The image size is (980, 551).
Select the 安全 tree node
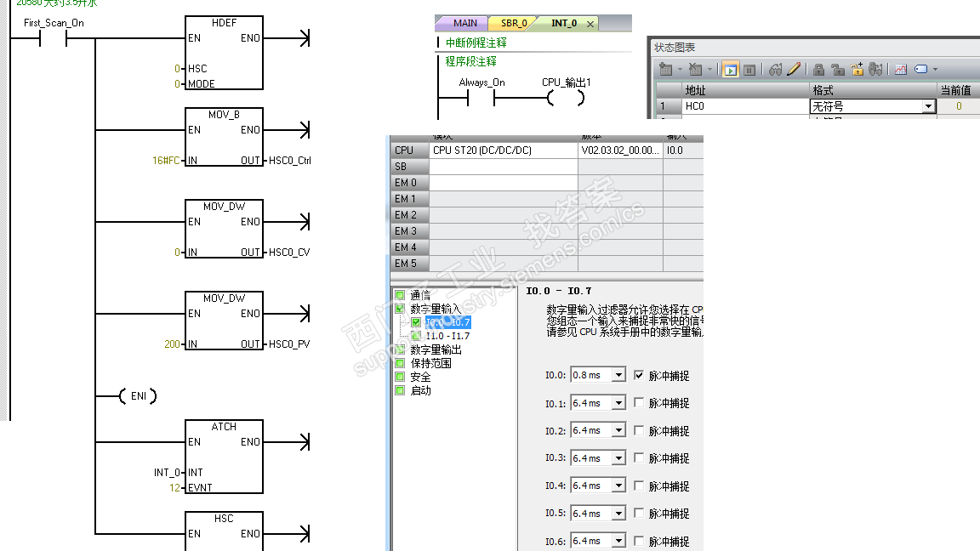click(420, 377)
